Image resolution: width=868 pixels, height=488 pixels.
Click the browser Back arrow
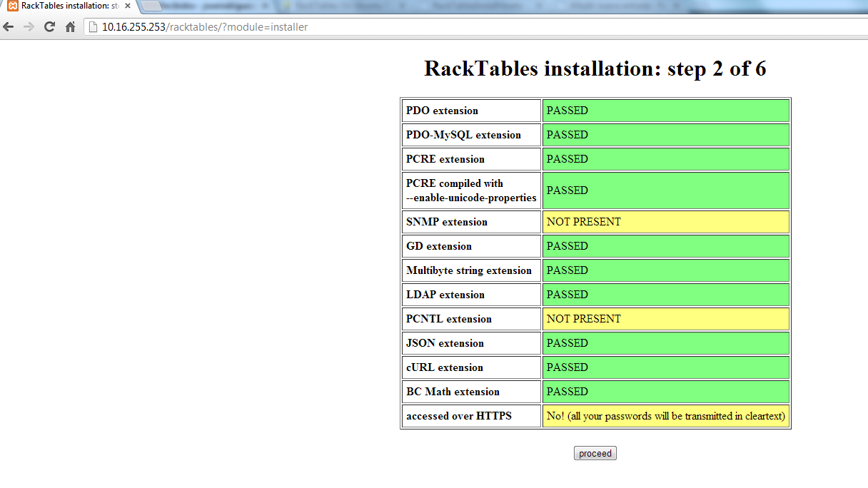click(9, 27)
